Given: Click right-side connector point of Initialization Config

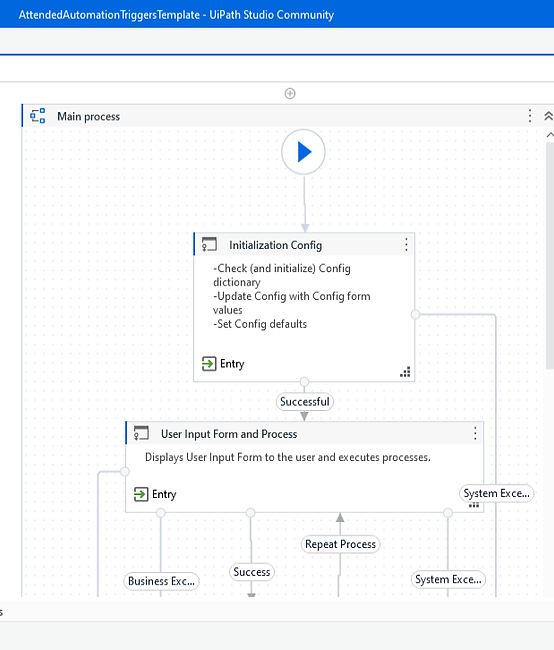Looking at the screenshot, I should tap(415, 314).
